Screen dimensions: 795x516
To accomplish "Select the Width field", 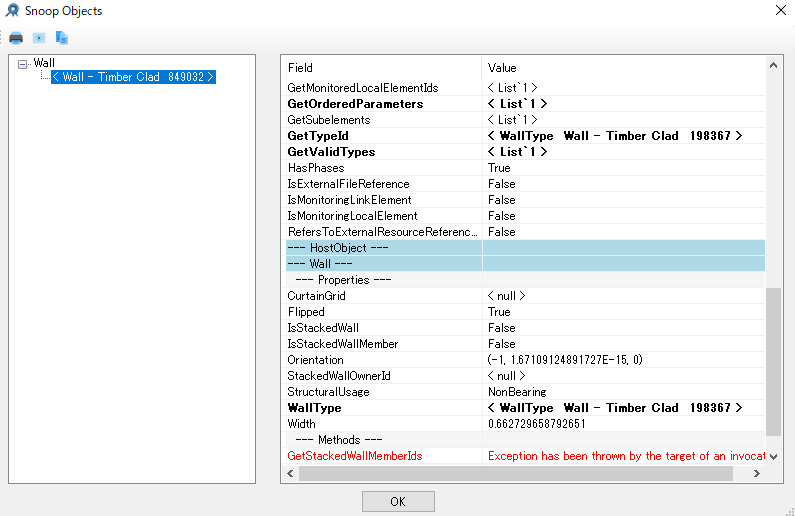I will tap(301, 424).
